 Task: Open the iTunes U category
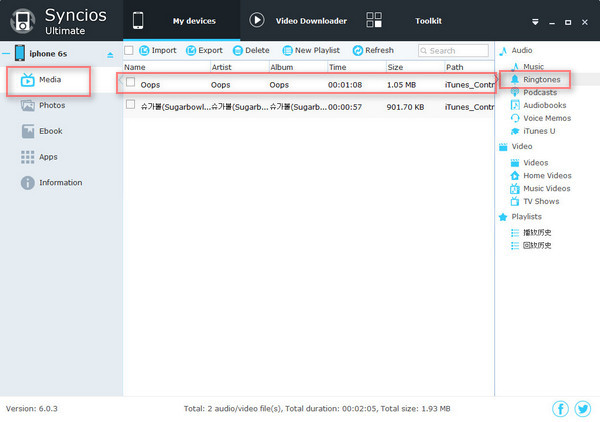click(533, 131)
